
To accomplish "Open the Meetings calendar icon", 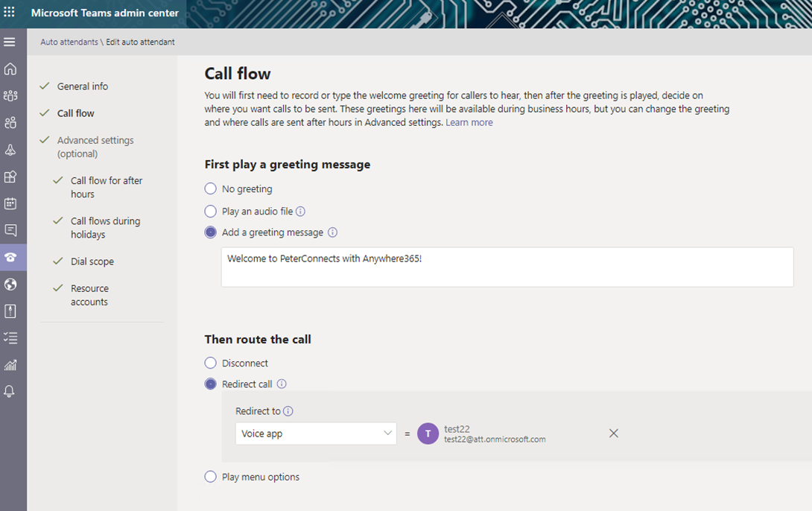I will (x=10, y=203).
